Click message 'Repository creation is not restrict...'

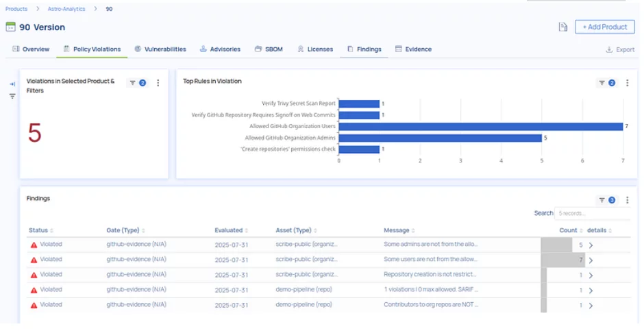(x=430, y=274)
